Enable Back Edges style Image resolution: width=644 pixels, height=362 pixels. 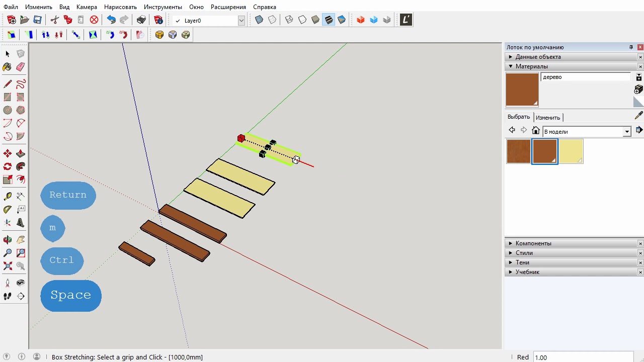pyautogui.click(x=272, y=20)
